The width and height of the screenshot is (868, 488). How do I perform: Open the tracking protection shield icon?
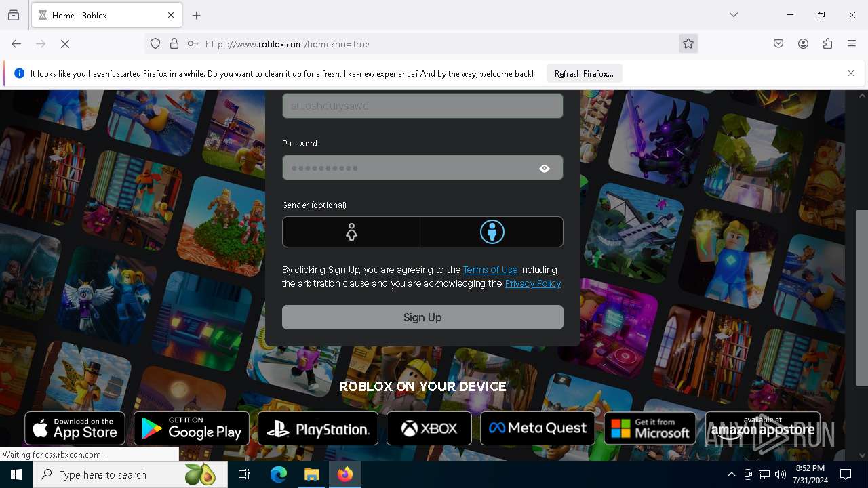pyautogui.click(x=155, y=44)
